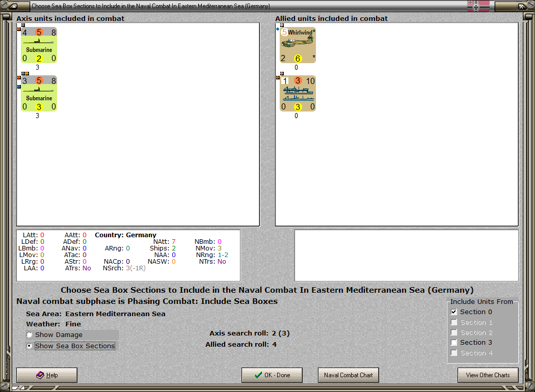Toggle the Section 4 checkbox
Screen dimensions: 535x392
[x=454, y=353]
